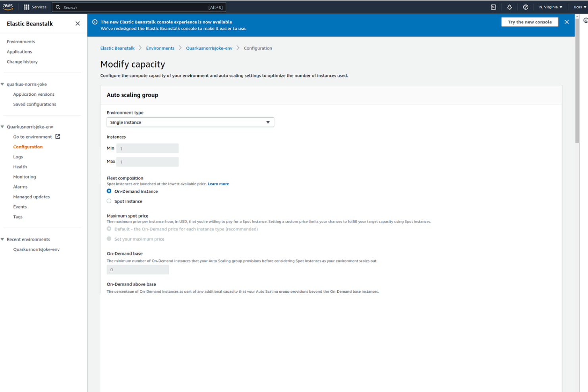The width and height of the screenshot is (588, 392).
Task: Click the On-Demand base input field
Action: pyautogui.click(x=137, y=269)
